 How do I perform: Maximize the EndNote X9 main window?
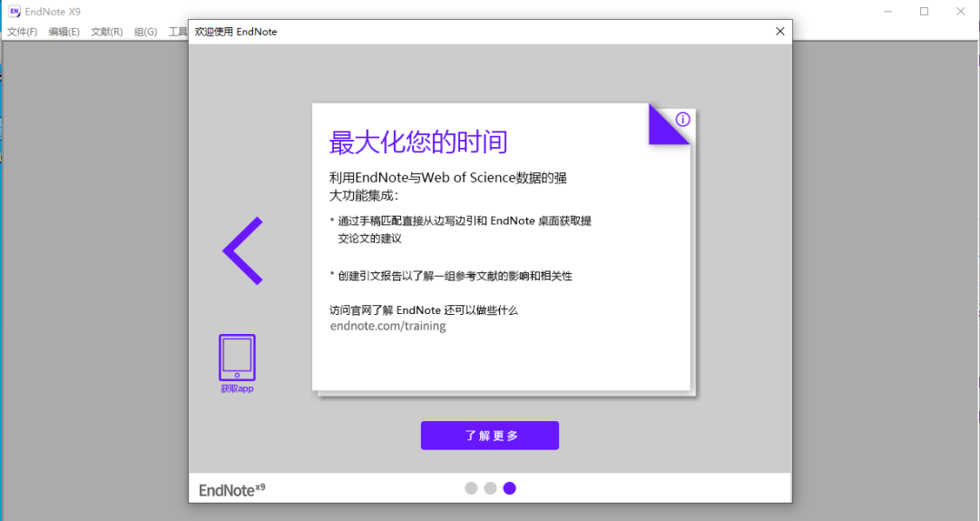pos(925,11)
